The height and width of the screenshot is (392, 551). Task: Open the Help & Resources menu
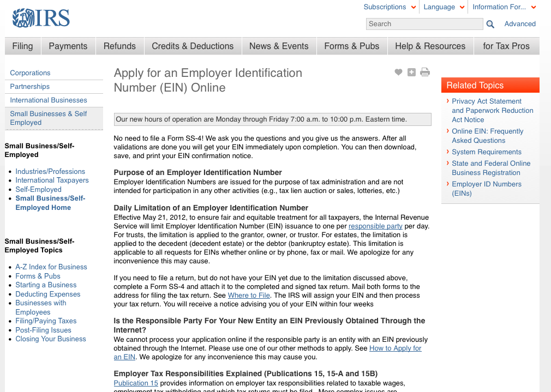click(430, 46)
